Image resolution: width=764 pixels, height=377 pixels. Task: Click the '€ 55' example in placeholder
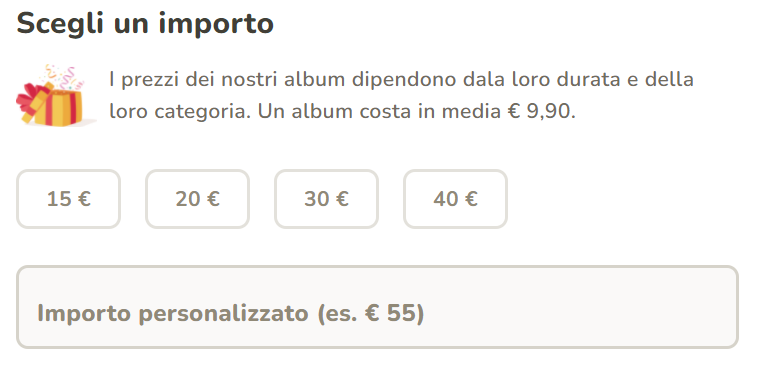pos(394,313)
